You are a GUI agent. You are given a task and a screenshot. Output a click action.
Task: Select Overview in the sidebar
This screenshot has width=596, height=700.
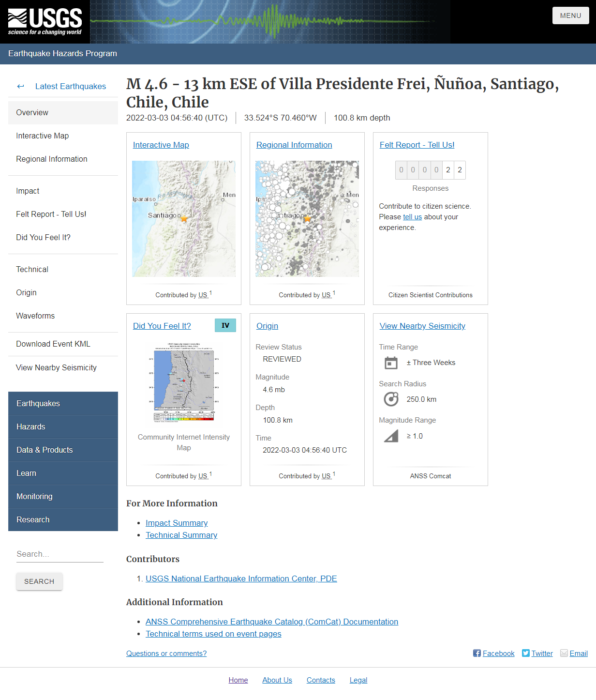(63, 112)
